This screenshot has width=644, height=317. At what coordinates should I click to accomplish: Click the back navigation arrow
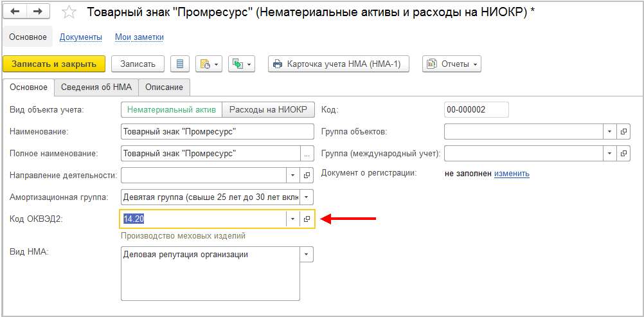[15, 12]
